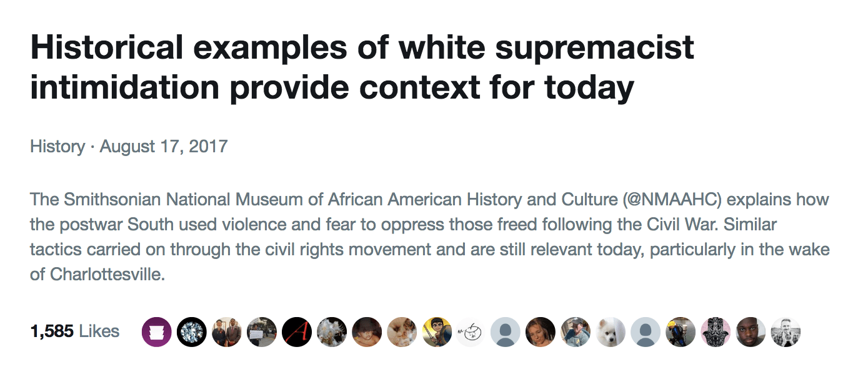Open the diver with yellow helmet avatar

[681, 332]
